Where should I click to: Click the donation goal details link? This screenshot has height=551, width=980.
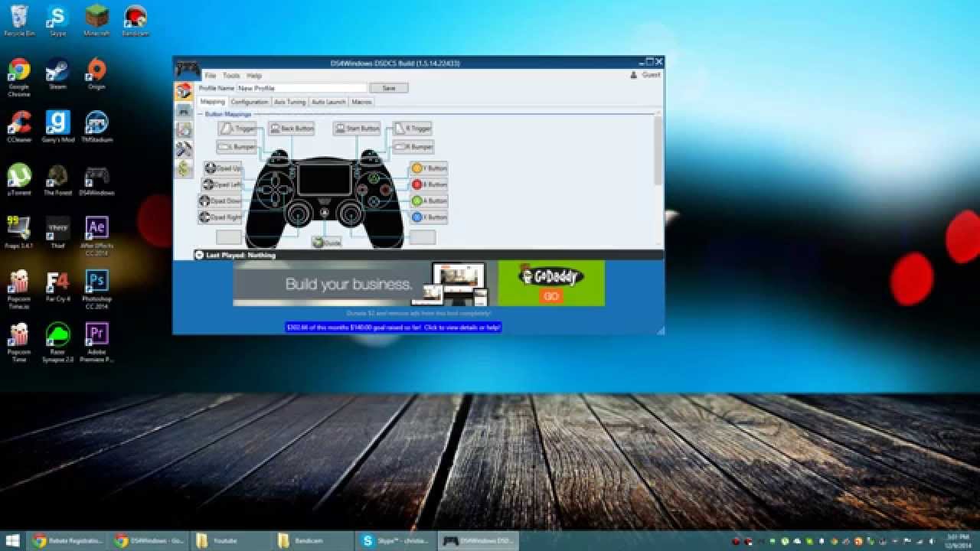[394, 327]
